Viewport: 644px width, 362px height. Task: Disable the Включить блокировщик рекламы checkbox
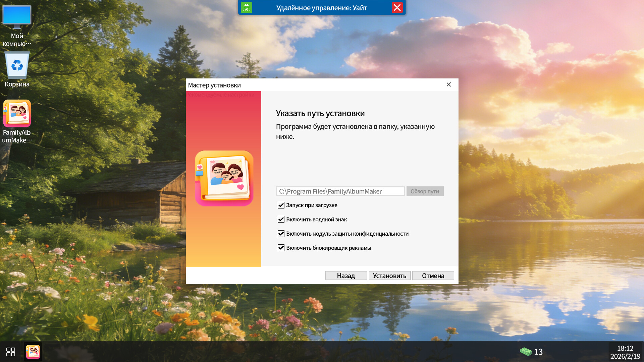coord(281,248)
